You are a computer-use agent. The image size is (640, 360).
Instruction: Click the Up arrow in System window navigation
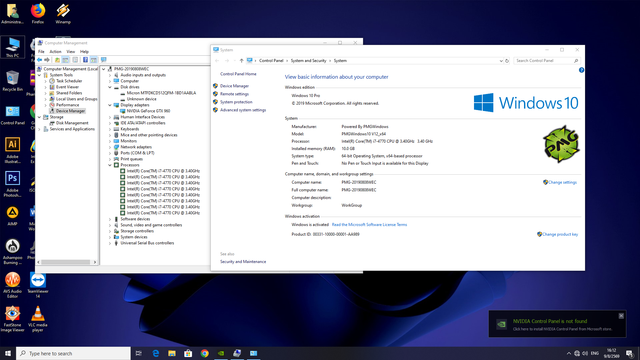click(241, 61)
